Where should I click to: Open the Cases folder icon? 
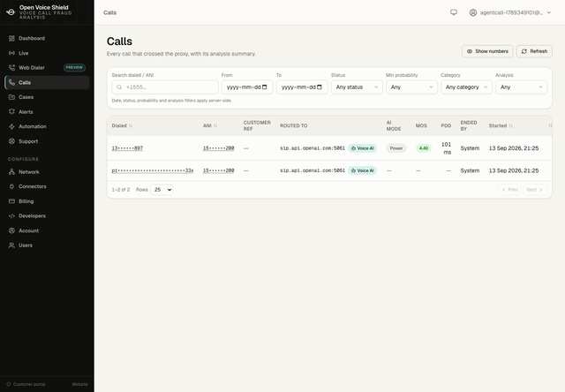[x=11, y=97]
